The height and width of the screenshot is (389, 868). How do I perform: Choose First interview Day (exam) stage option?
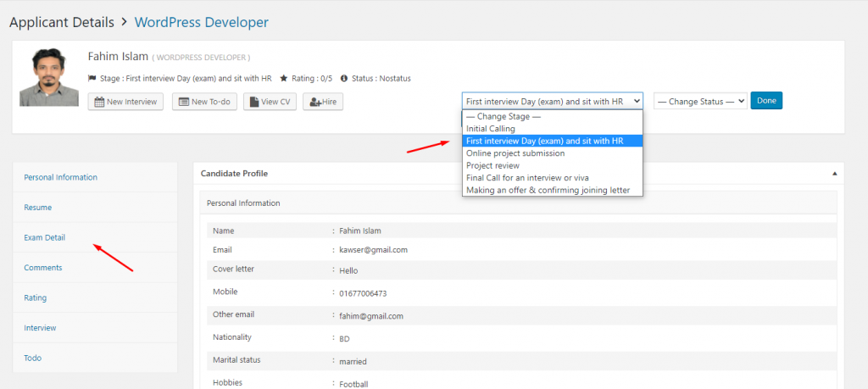point(553,141)
